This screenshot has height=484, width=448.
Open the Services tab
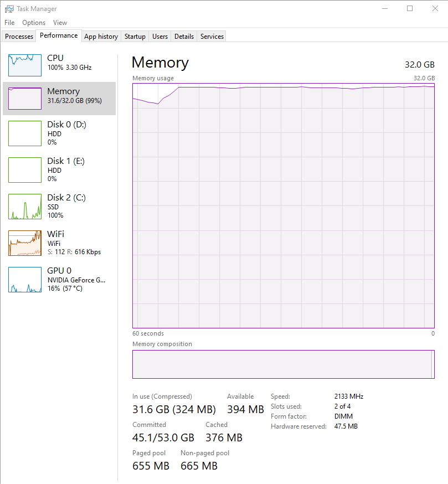click(x=212, y=37)
